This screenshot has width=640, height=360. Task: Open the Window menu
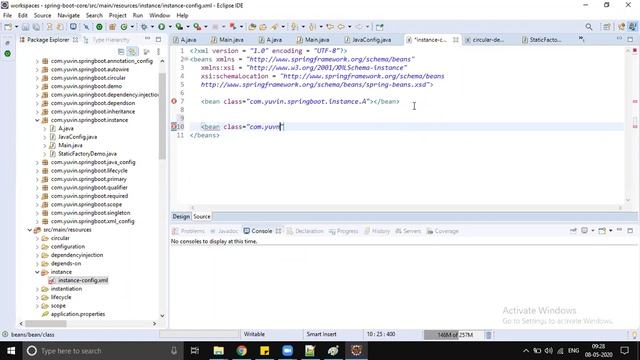click(x=159, y=15)
